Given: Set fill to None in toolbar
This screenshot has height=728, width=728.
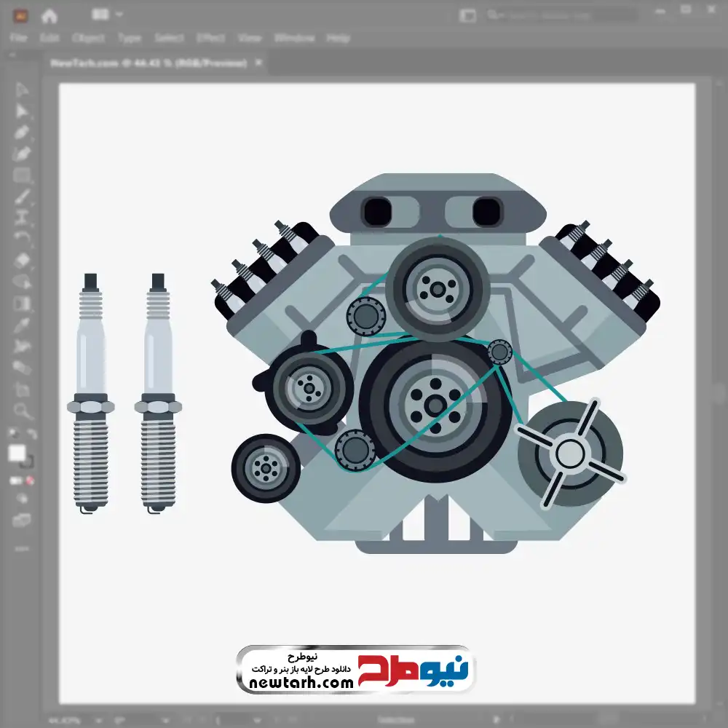Looking at the screenshot, I should tap(31, 480).
